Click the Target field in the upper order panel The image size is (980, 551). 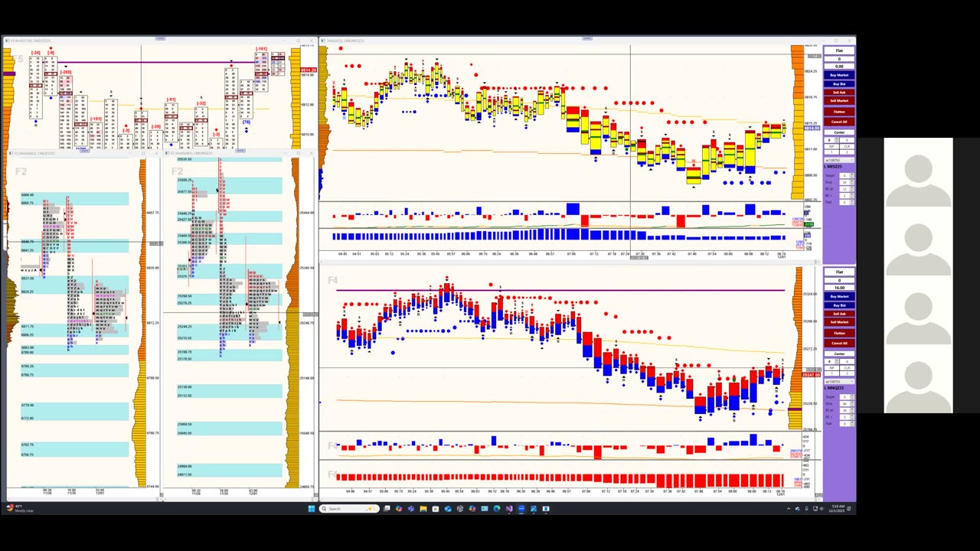846,175
